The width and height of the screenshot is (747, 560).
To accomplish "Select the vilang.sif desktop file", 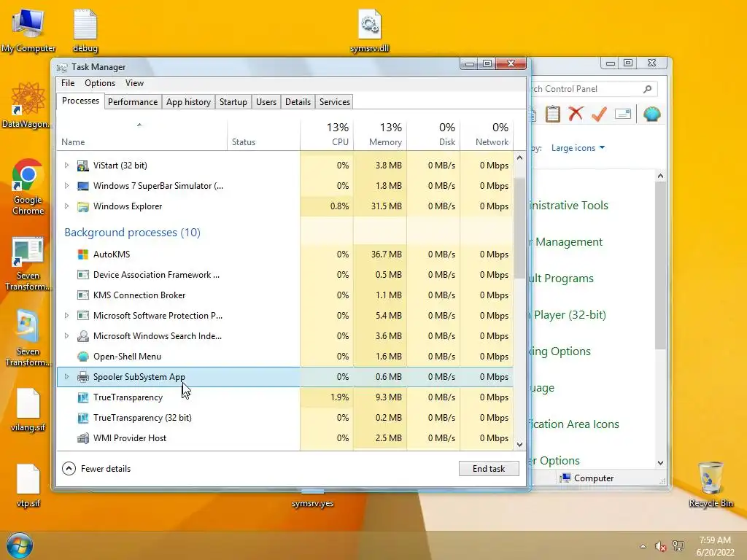I will [28, 410].
